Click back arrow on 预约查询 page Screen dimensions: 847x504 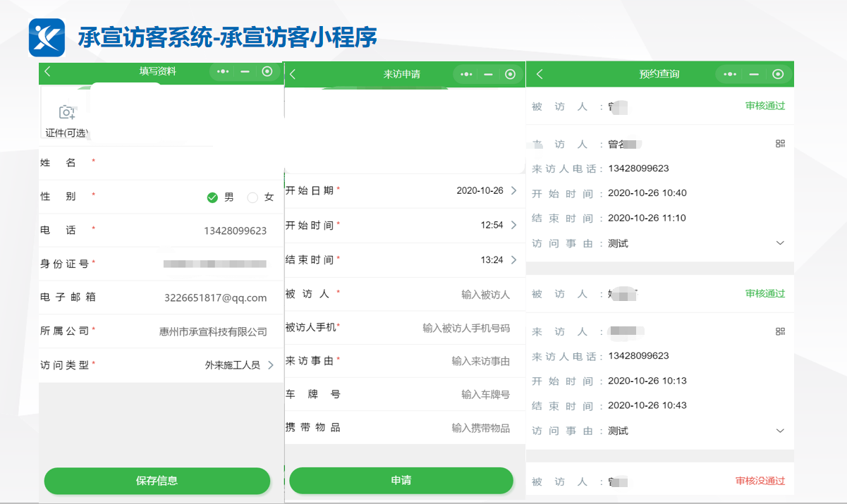pyautogui.click(x=540, y=74)
